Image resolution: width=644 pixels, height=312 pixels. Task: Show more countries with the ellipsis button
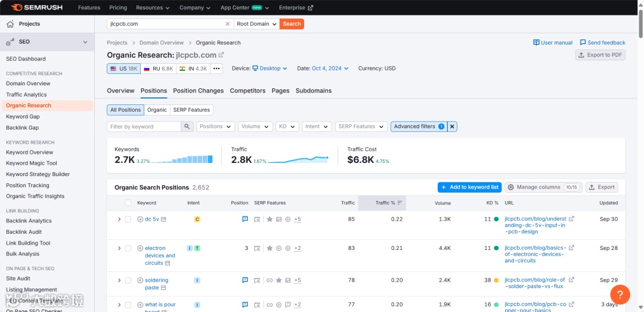coord(216,69)
